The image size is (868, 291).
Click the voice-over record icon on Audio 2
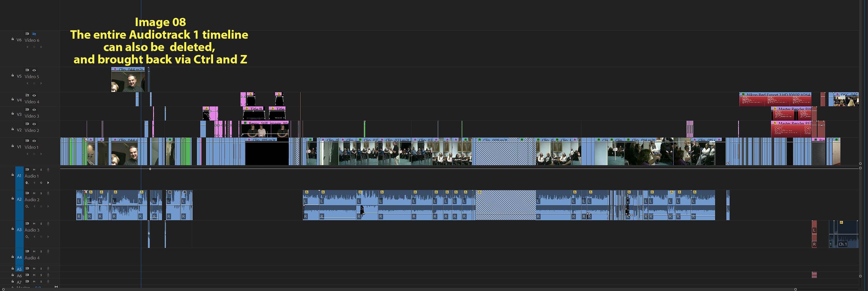tap(48, 194)
